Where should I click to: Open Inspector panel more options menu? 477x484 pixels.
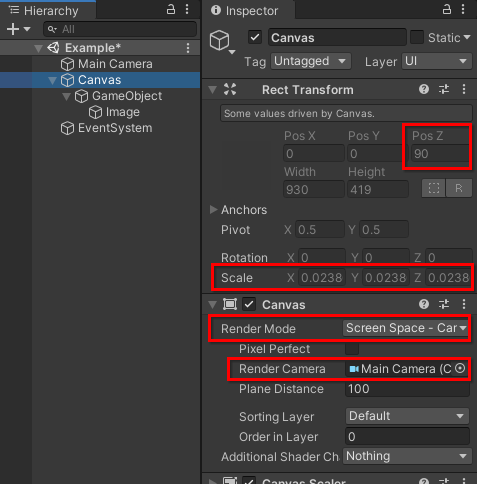point(463,9)
